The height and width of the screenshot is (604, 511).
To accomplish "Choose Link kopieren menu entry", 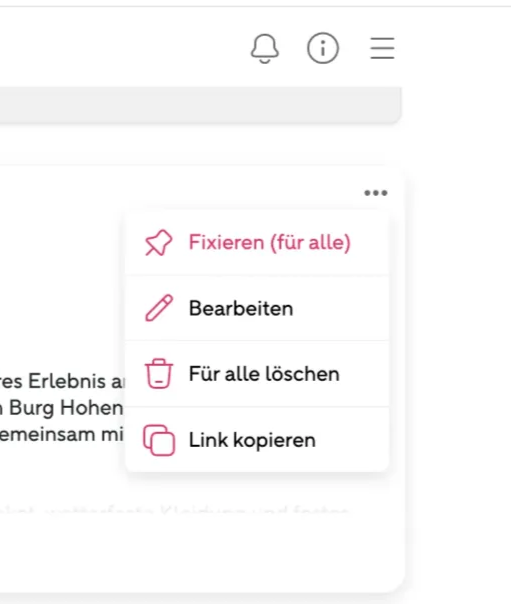I will tap(257, 440).
